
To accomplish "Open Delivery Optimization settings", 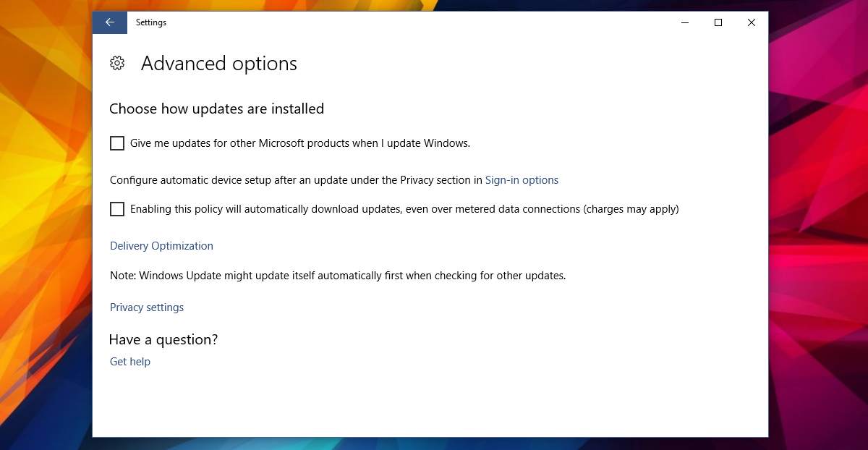I will tap(161, 246).
